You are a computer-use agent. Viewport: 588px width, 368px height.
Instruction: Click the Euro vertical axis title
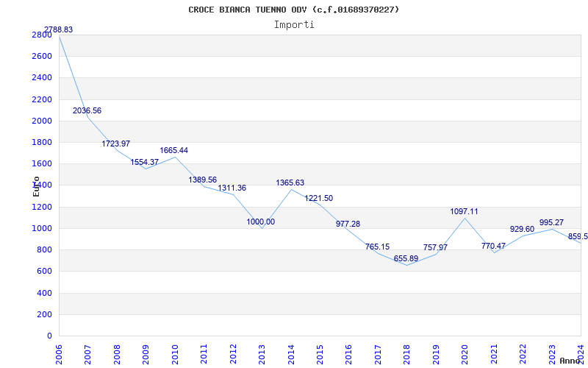pyautogui.click(x=36, y=187)
